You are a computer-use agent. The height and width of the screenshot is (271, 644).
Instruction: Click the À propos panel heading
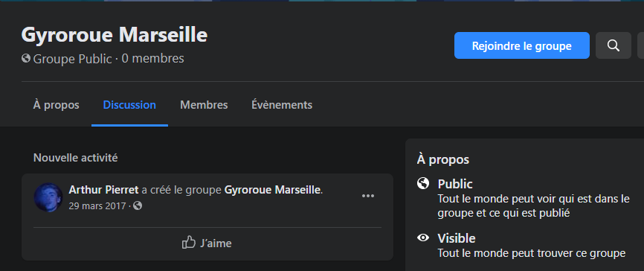(443, 159)
